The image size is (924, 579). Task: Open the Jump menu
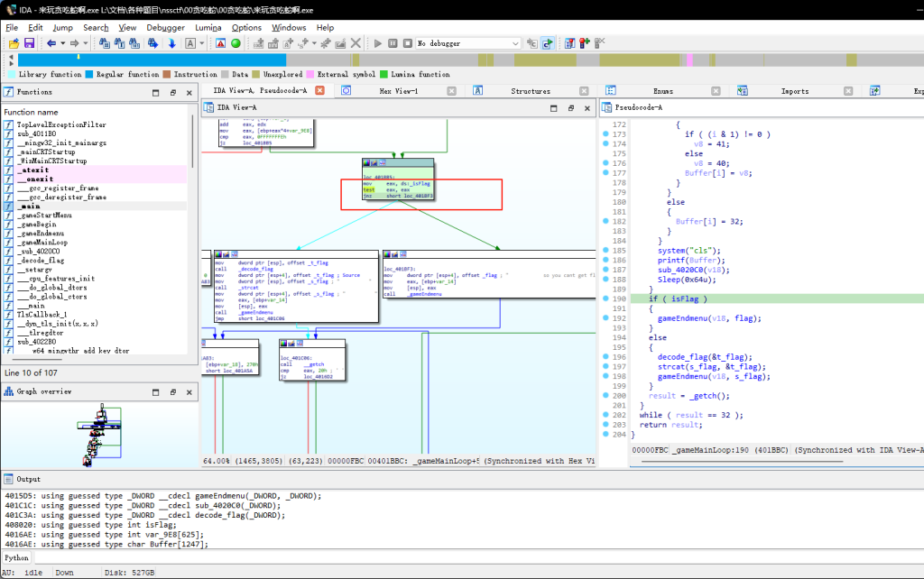[62, 28]
